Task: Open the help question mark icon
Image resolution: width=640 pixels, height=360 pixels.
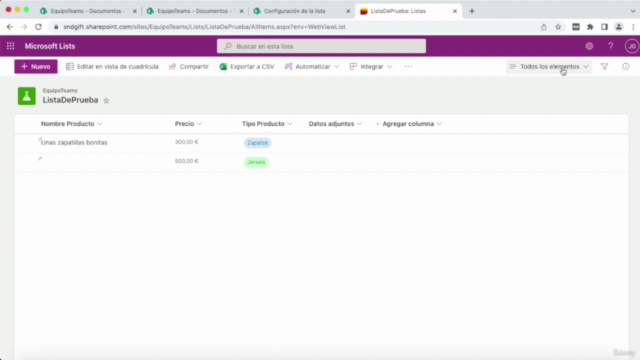Action: tap(610, 46)
